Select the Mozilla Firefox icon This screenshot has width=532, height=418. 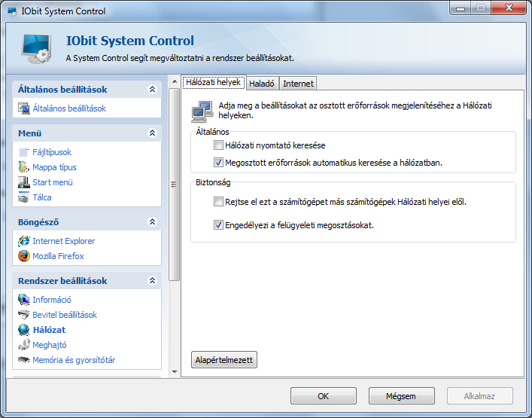[x=24, y=256]
